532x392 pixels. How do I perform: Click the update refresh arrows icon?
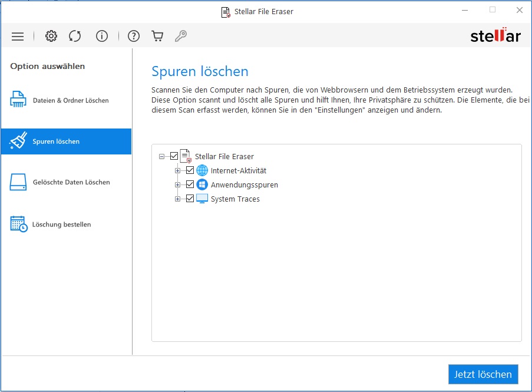pos(75,37)
